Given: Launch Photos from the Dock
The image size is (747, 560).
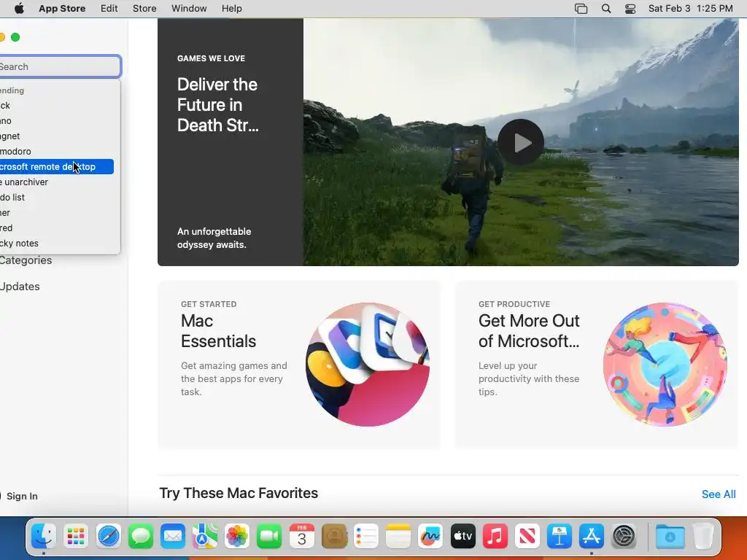Looking at the screenshot, I should click(237, 537).
